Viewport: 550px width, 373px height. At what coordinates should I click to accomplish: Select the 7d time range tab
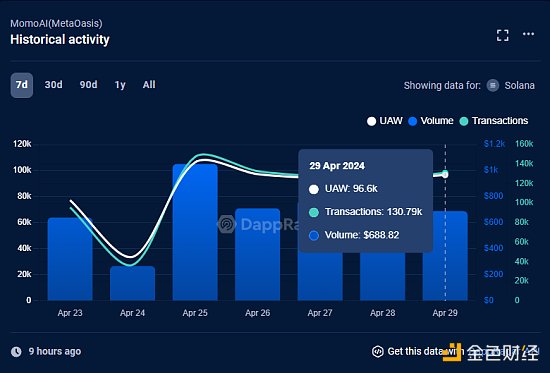click(x=22, y=85)
